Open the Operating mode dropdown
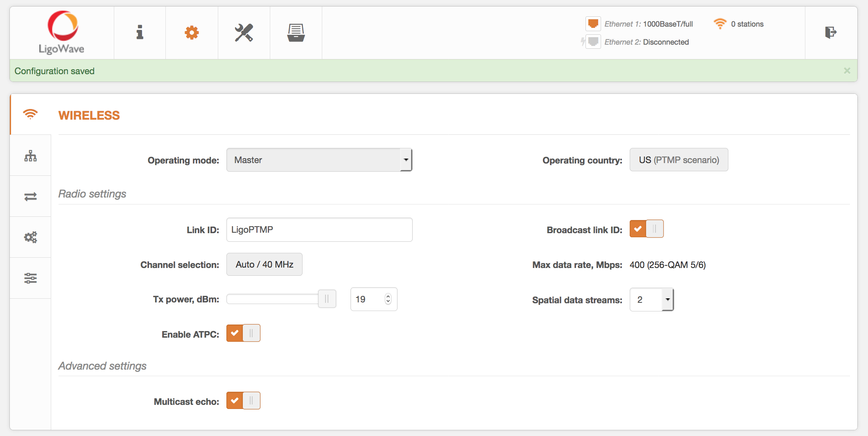 pyautogui.click(x=319, y=160)
